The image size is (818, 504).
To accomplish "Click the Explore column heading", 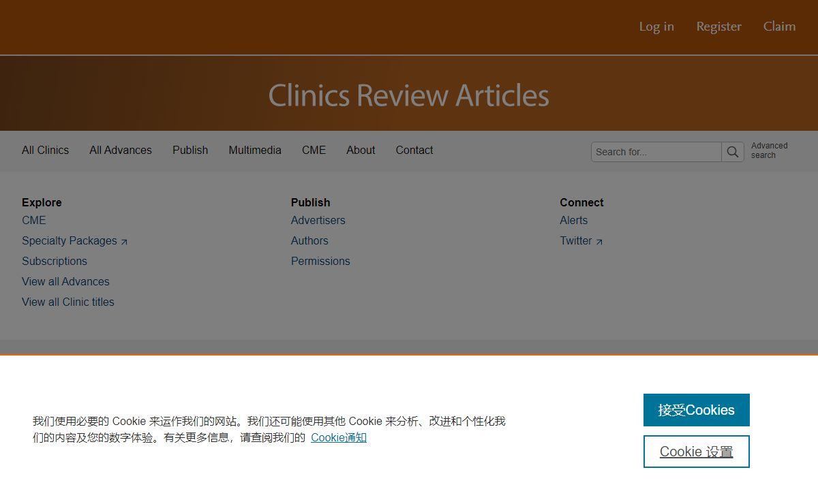I will [x=42, y=202].
